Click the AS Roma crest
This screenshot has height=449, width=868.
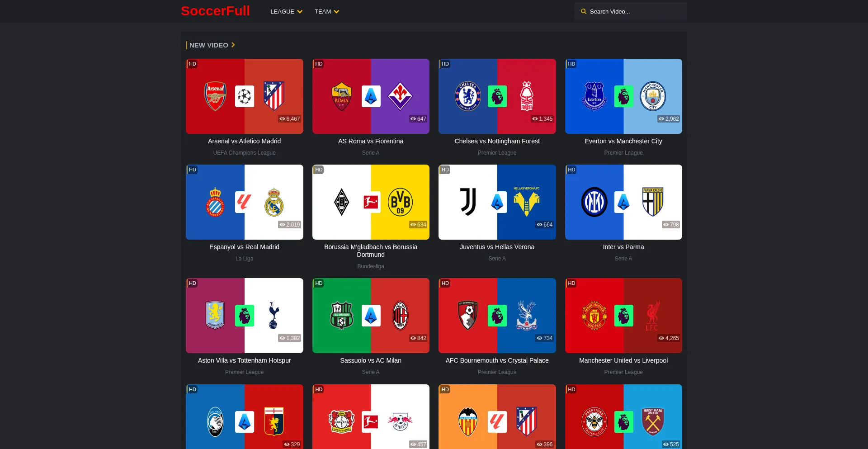(342, 96)
